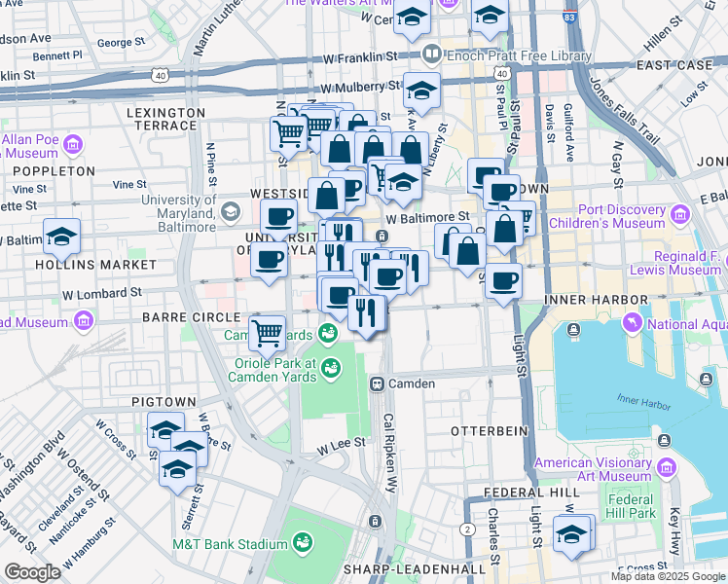Click the Washington Blvd street label
Screen dimensions: 728x584
32,468
